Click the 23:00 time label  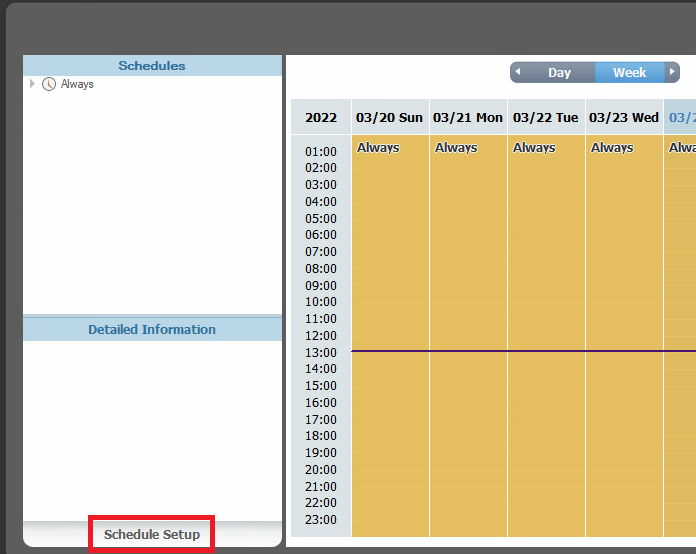tap(321, 519)
